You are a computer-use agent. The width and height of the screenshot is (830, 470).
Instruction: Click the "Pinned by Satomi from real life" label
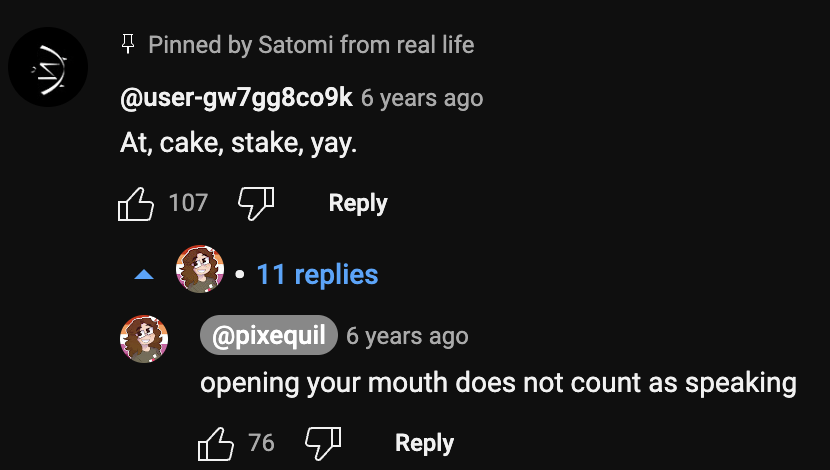pos(311,44)
